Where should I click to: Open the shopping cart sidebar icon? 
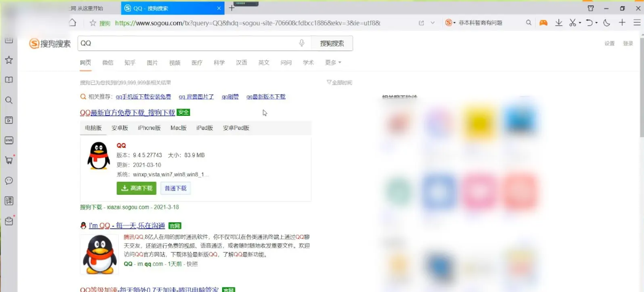pyautogui.click(x=9, y=160)
